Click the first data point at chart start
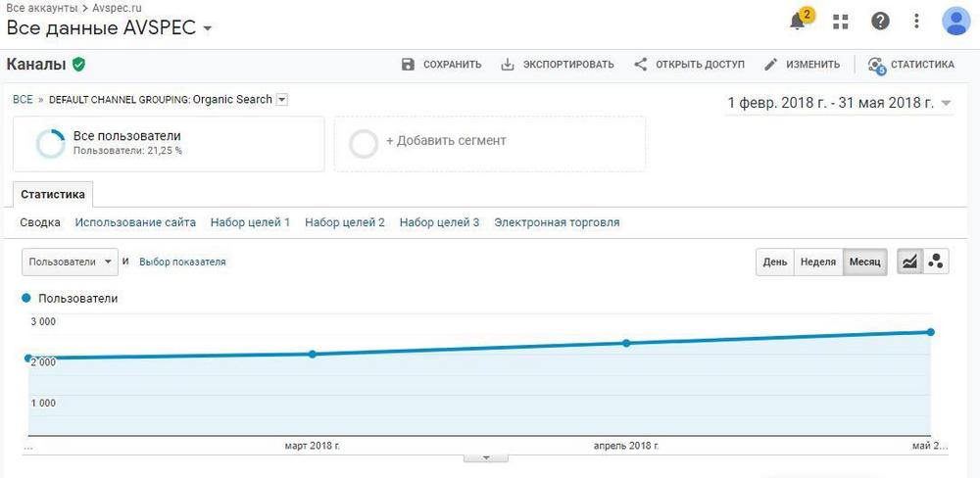 tap(28, 358)
